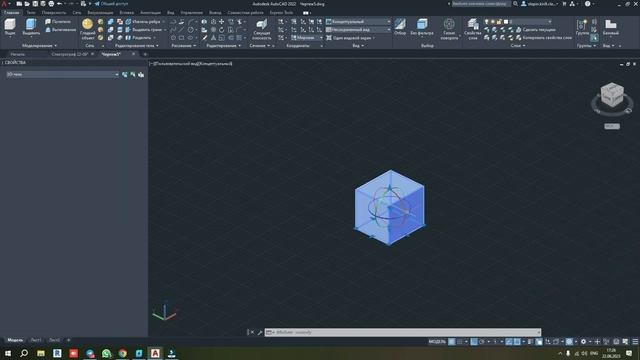Switch to the Лист1 layout tab

[x=36, y=340]
